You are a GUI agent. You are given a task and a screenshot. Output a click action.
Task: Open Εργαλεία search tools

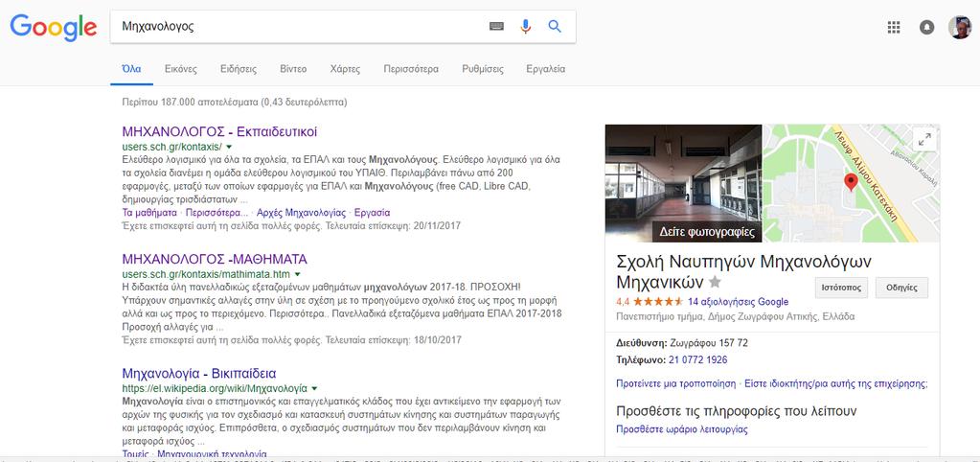tap(546, 69)
